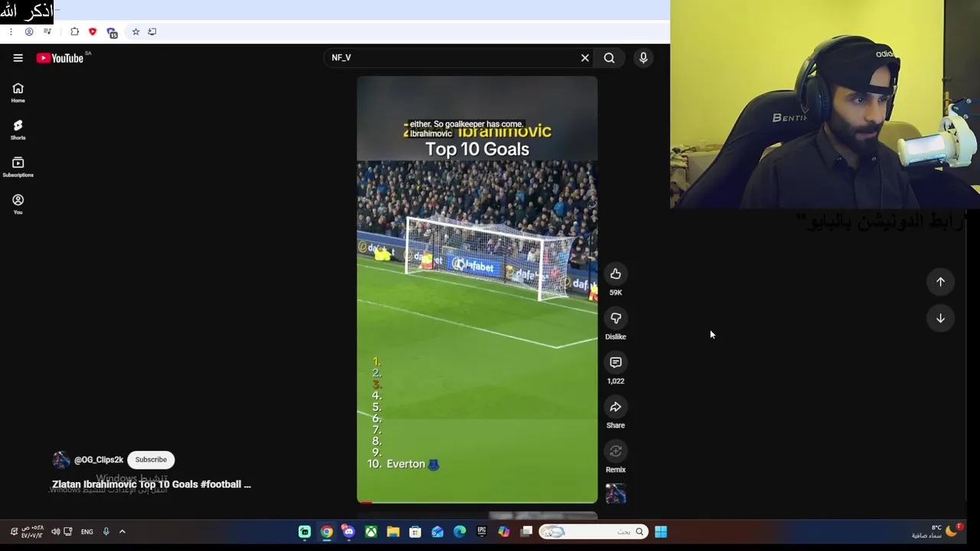
Task: Click the search magnifier button
Action: (x=609, y=58)
